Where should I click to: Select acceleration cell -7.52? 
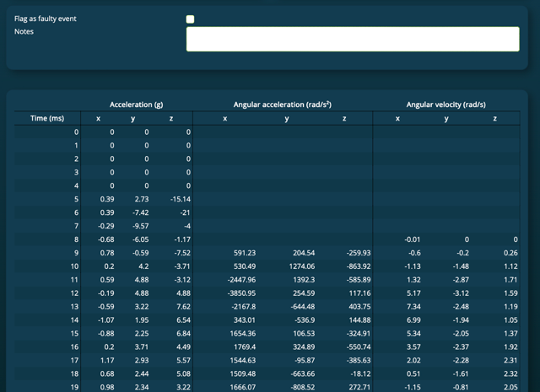[x=182, y=253]
